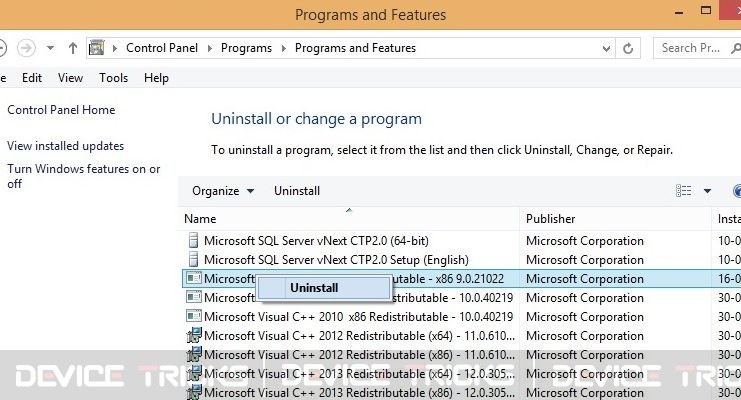Expand the view options dropdown arrow
Screen dimensions: 741x400
point(707,191)
